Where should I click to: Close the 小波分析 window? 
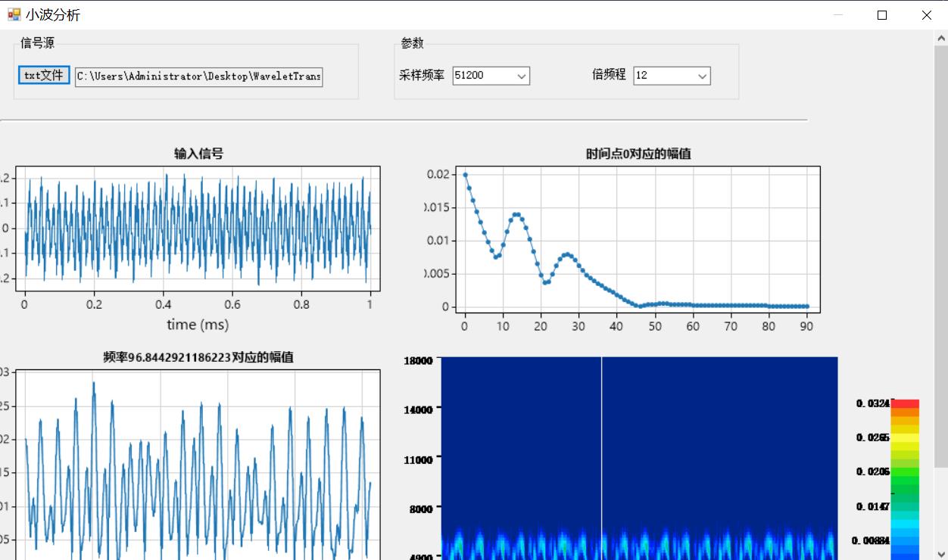click(926, 15)
